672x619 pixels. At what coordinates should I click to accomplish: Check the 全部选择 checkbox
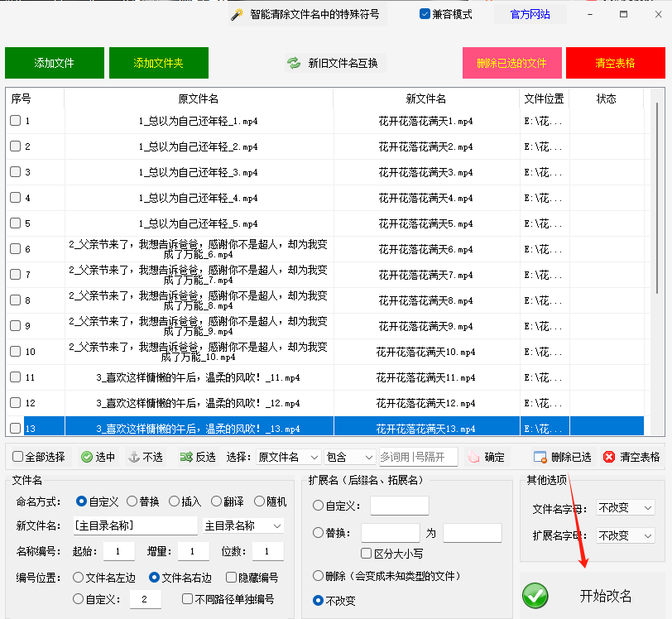coord(18,457)
